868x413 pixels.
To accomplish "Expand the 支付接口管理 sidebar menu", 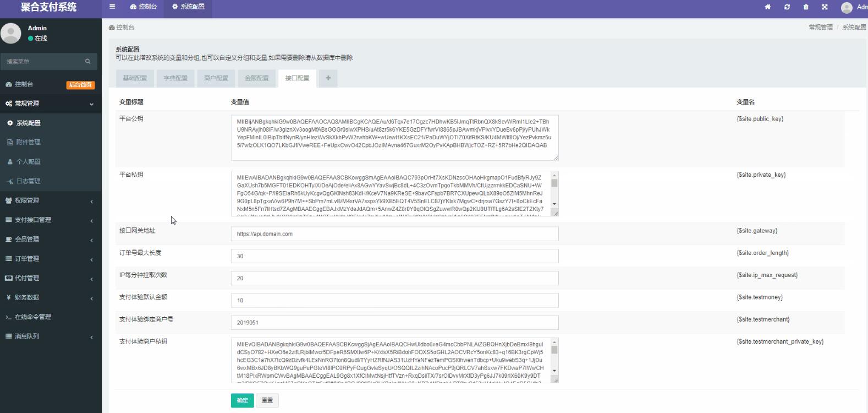I will [x=51, y=220].
